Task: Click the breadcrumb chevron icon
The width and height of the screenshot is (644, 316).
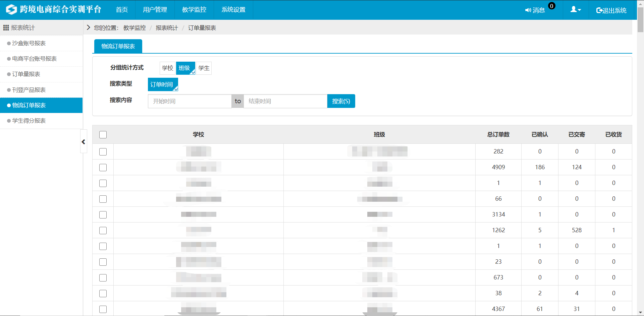Action: coord(89,27)
